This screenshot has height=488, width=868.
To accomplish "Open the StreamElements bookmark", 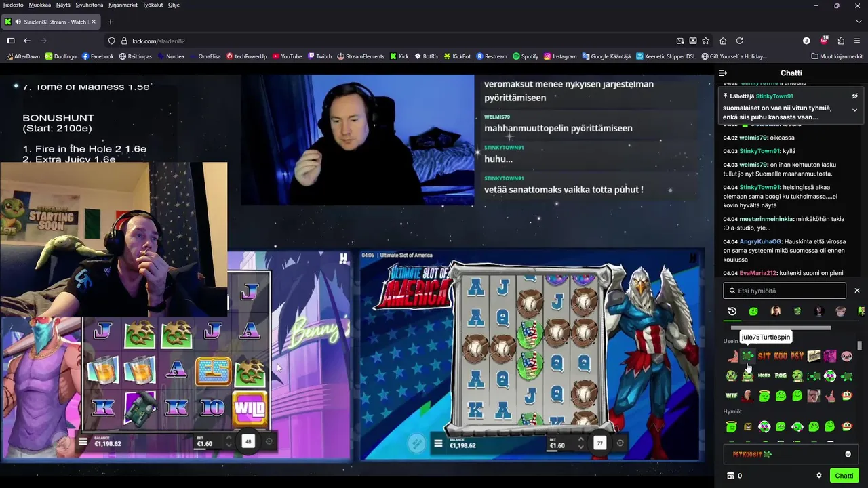I will 361,56.
